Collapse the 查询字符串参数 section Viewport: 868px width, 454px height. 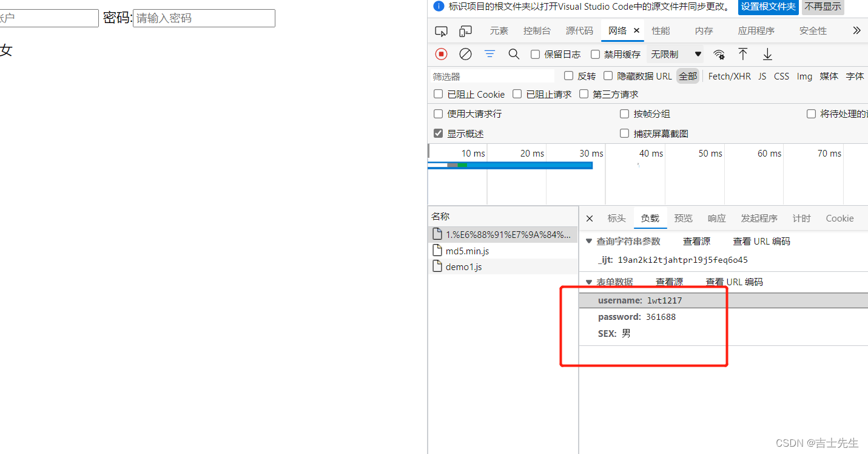(589, 241)
